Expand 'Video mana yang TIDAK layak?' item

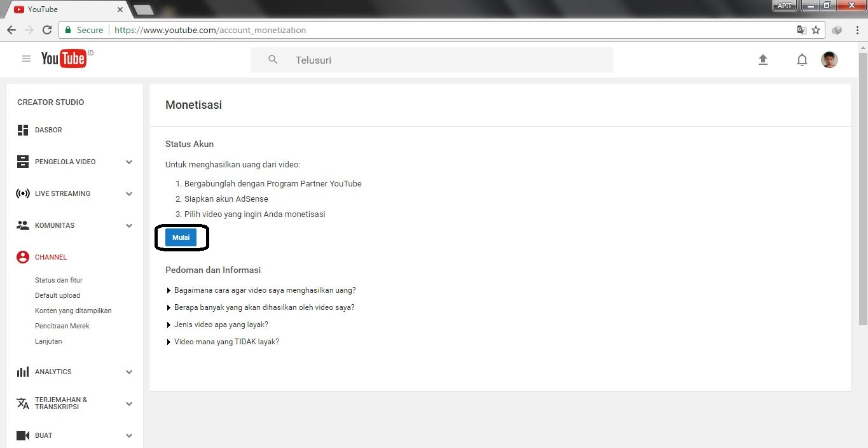(226, 342)
